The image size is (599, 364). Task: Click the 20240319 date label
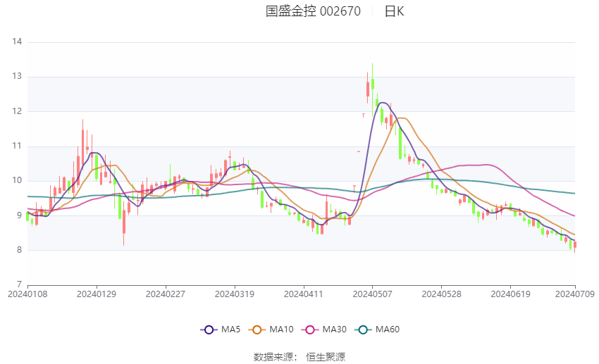point(235,294)
